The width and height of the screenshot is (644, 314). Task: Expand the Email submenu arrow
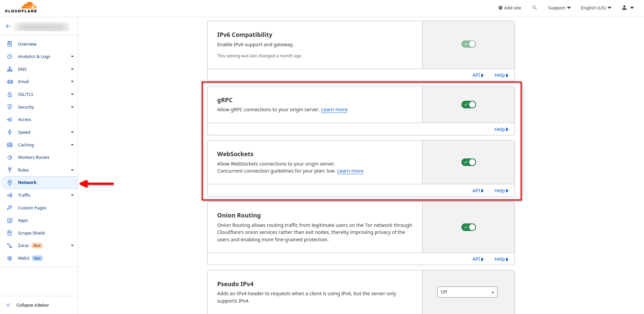coord(72,82)
